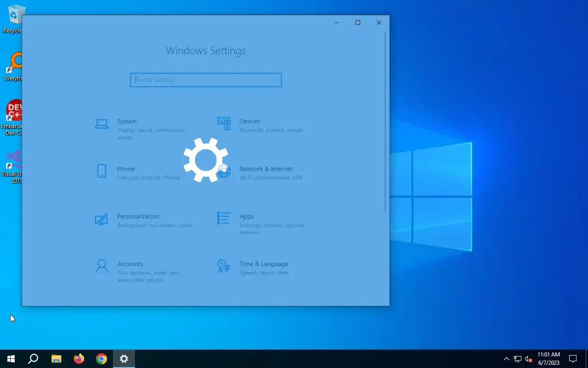Click the Network & Internet label

point(266,169)
